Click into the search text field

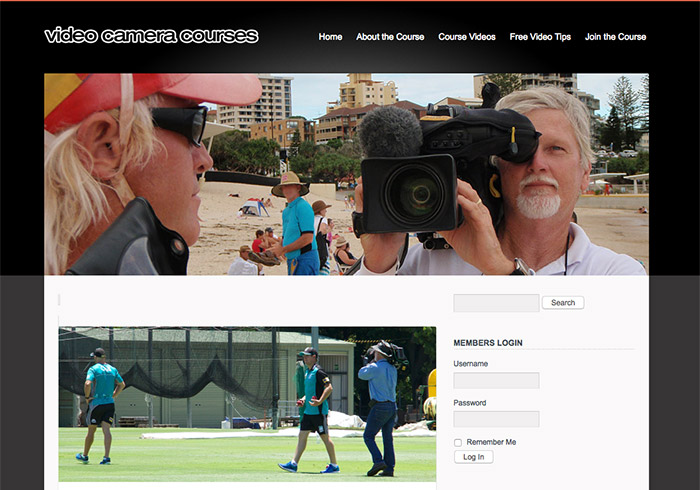pos(496,303)
